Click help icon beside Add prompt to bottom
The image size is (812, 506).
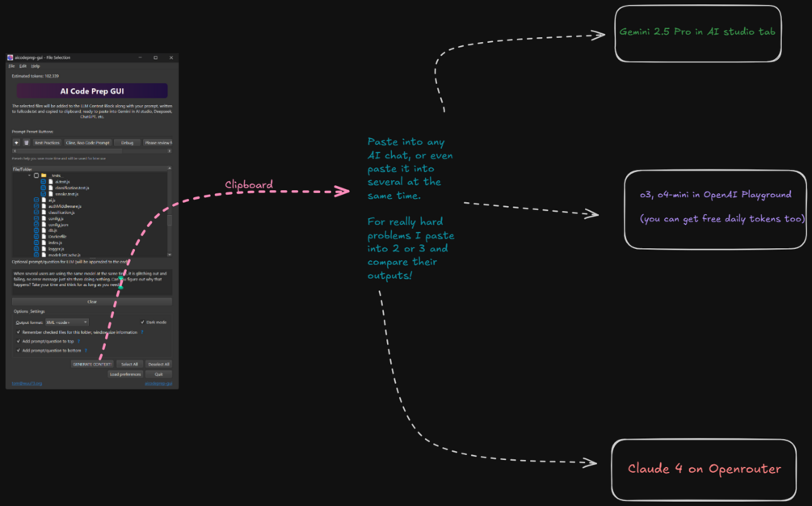tap(86, 350)
